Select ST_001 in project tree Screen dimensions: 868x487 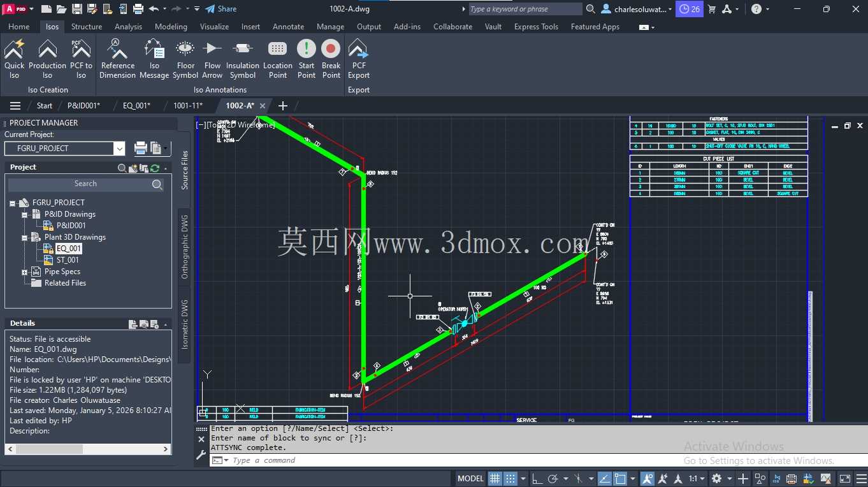pos(68,260)
